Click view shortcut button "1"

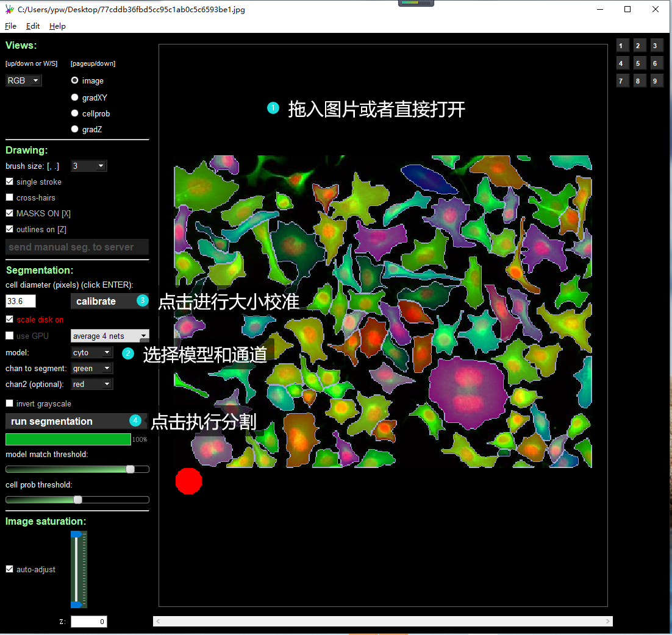click(x=622, y=45)
